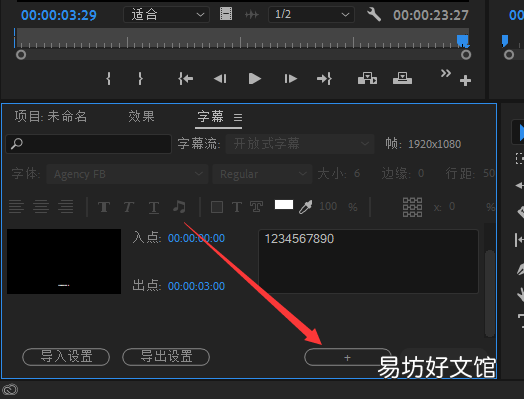Play the program monitor preview
This screenshot has width=524, height=399.
click(255, 79)
